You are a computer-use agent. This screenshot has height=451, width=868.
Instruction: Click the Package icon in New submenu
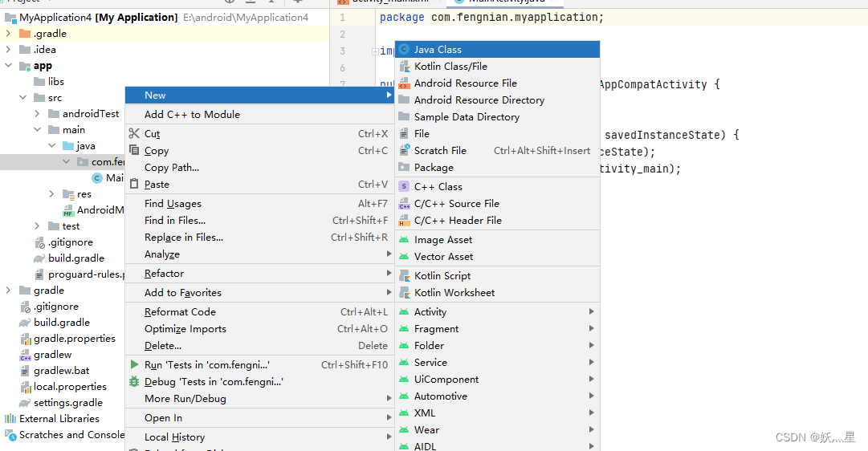click(404, 167)
